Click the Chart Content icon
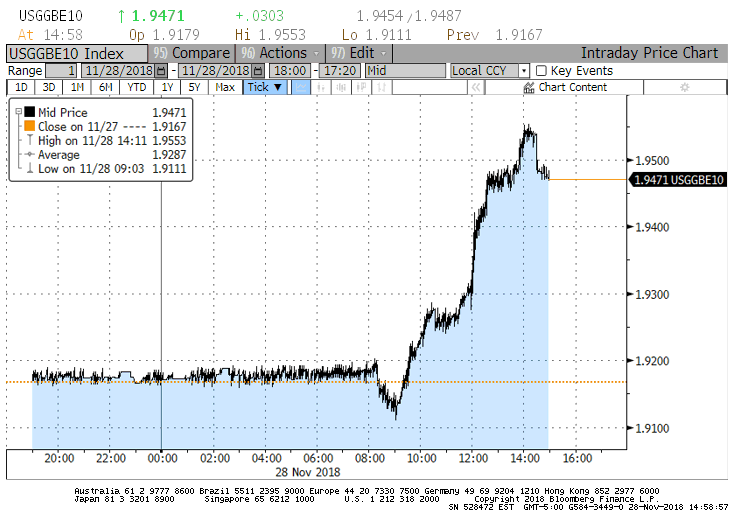Screen dimensions: 736x530 (529, 87)
